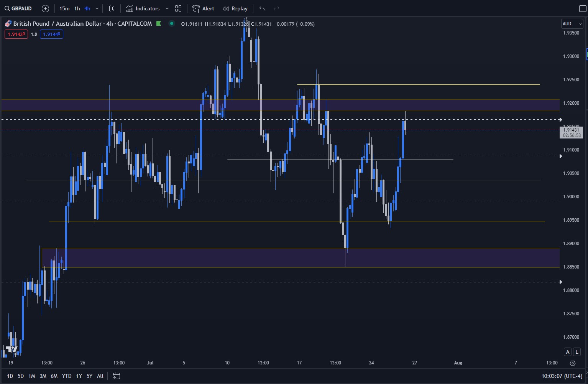Image resolution: width=588 pixels, height=384 pixels.
Task: Enable logarithmic scale with the L button
Action: click(x=577, y=351)
